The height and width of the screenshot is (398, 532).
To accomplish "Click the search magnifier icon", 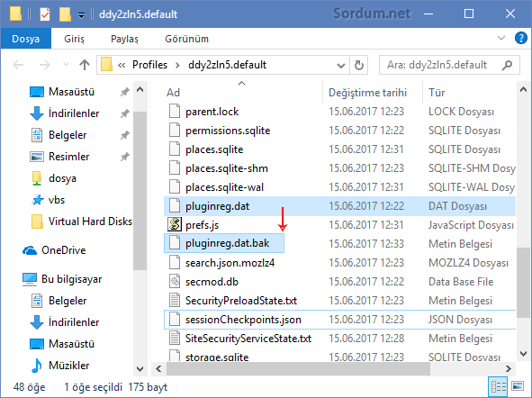I will (x=507, y=65).
